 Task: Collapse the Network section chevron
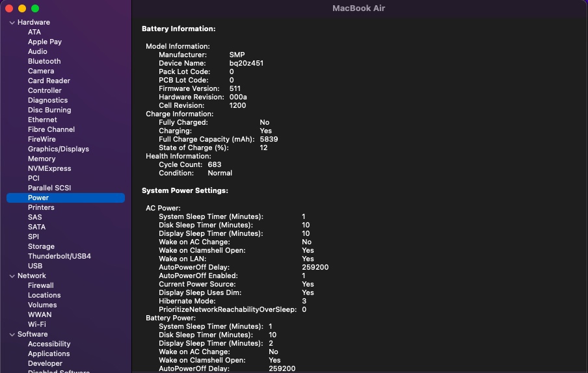(x=12, y=276)
